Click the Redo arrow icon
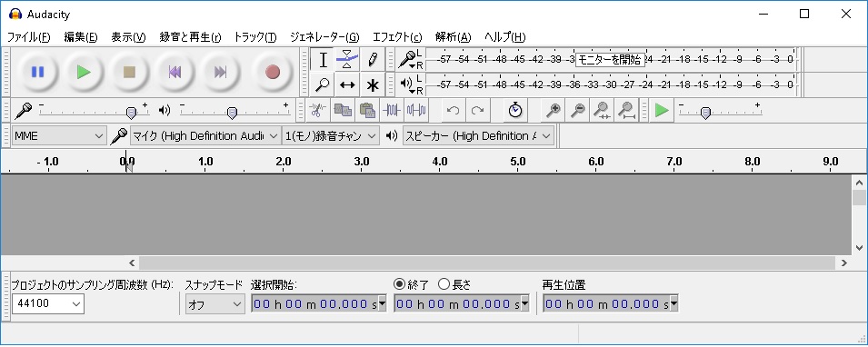This screenshot has width=868, height=347. 478,110
